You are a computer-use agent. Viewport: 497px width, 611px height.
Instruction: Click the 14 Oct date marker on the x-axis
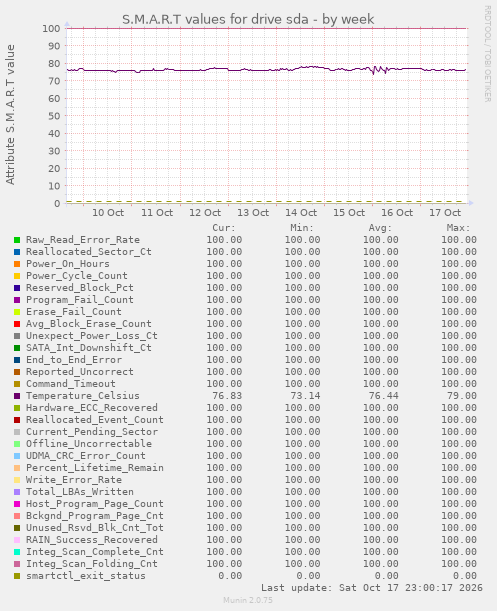301,213
